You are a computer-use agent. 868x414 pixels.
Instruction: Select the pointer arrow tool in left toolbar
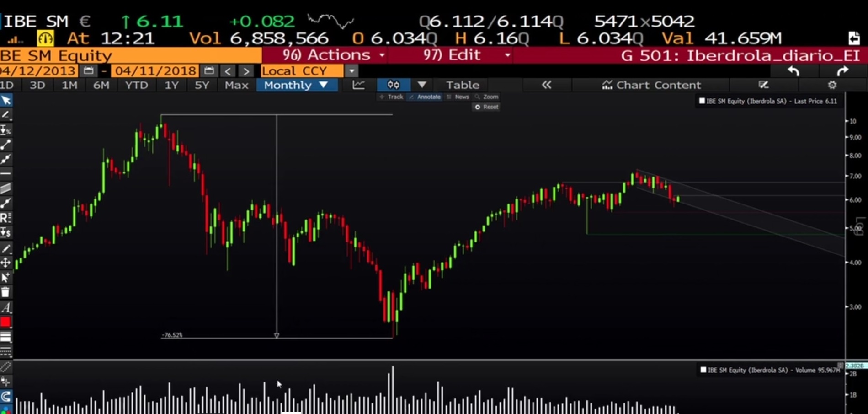click(x=6, y=100)
